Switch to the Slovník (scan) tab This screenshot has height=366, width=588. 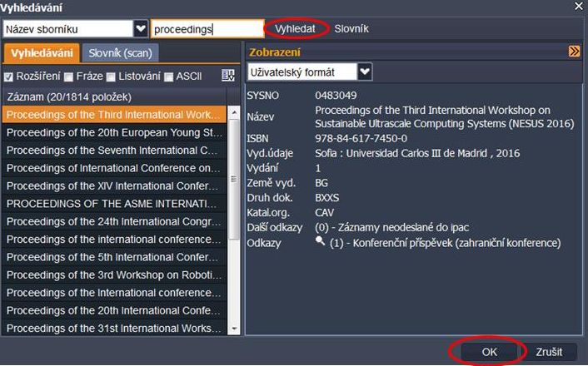121,53
